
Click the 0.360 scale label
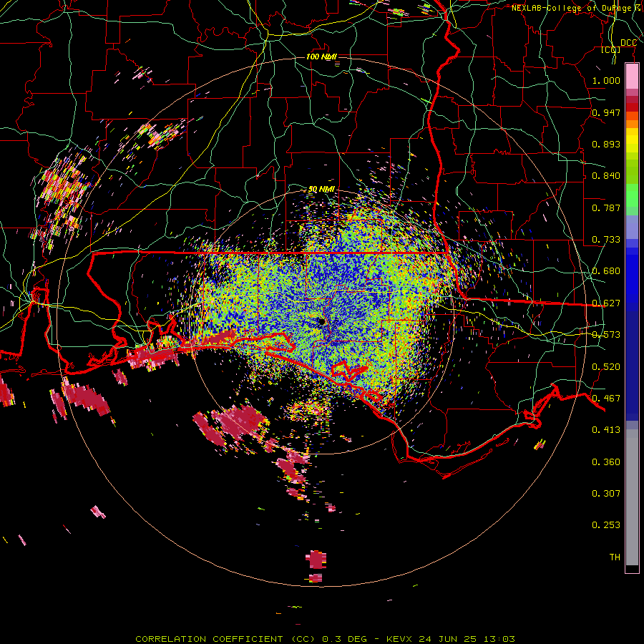pos(606,462)
